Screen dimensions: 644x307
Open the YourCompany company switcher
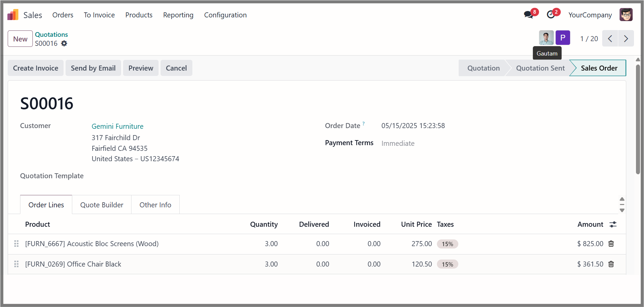[590, 15]
